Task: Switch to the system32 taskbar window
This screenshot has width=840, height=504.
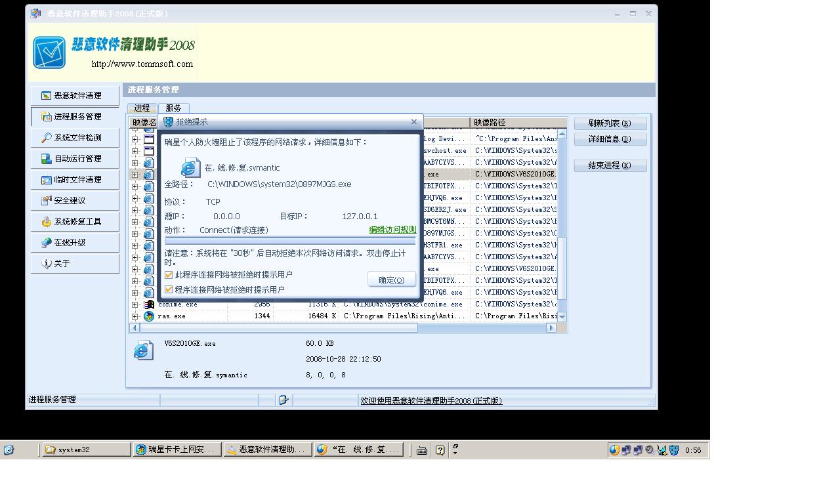Action: tap(87, 450)
